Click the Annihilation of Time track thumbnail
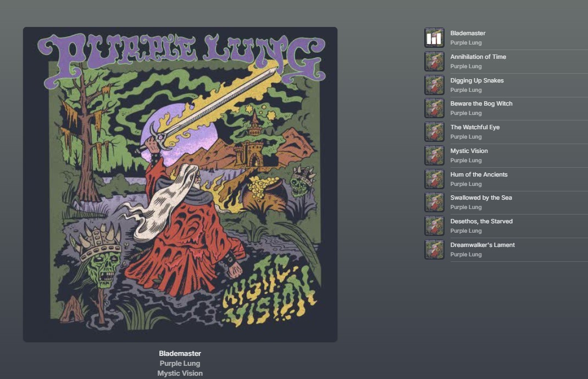This screenshot has height=379, width=588. [434, 62]
